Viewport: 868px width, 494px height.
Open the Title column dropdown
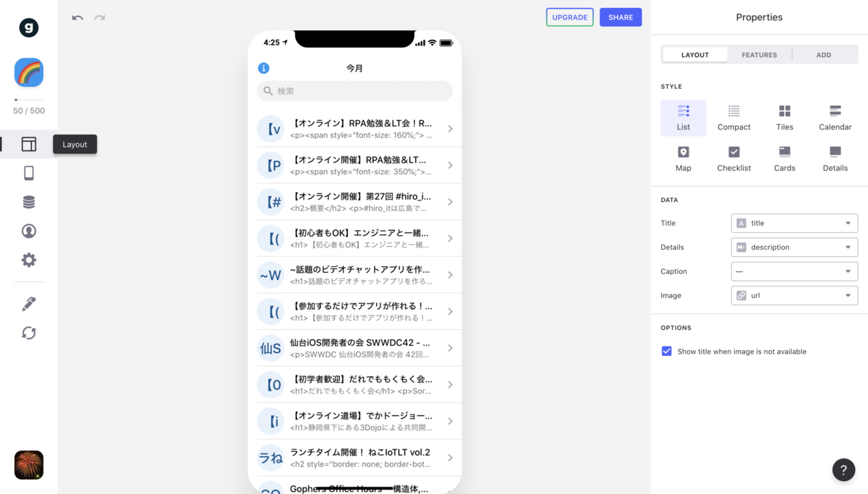[x=794, y=223]
